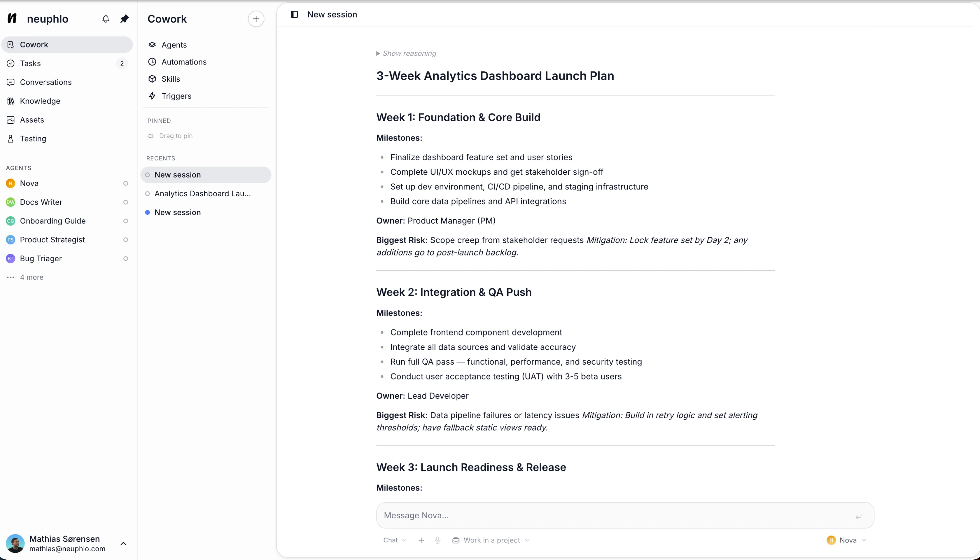
Task: Click Onboarding Guide status circle
Action: pyautogui.click(x=125, y=221)
